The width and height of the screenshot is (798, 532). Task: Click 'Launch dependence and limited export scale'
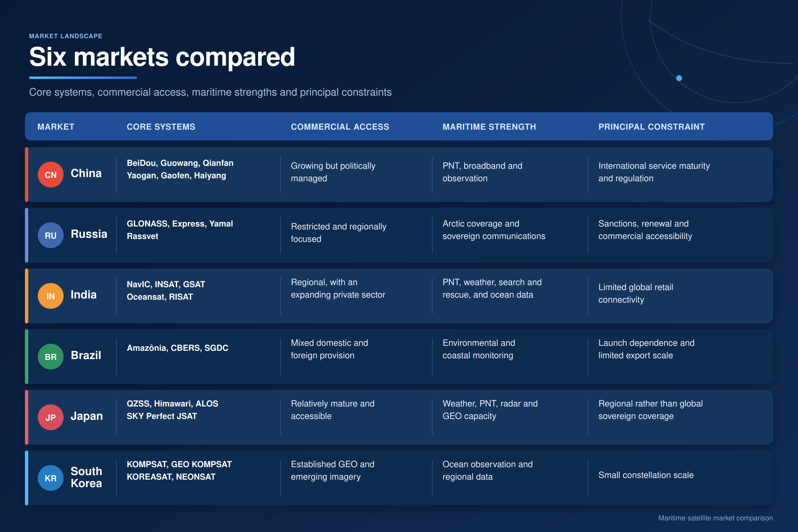pos(646,349)
